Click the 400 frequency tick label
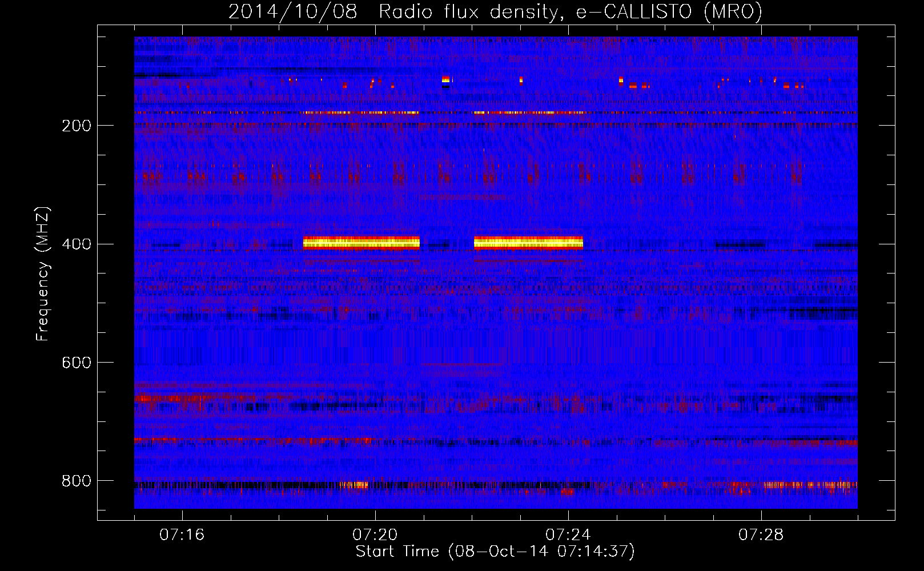 (x=77, y=244)
